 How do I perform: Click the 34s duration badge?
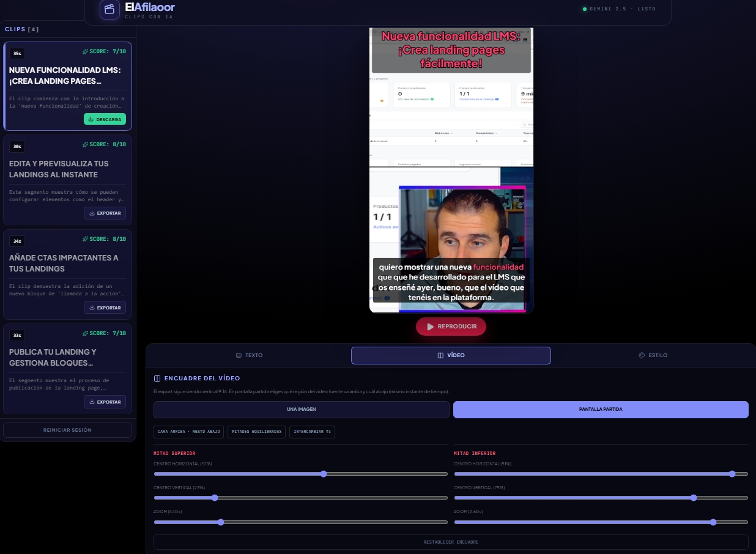pyautogui.click(x=17, y=241)
